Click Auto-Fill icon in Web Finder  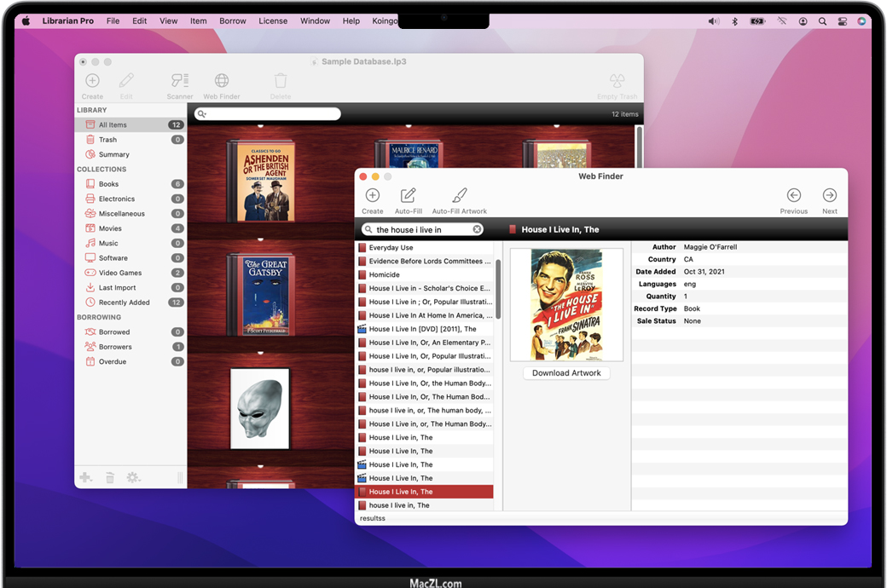(x=408, y=196)
